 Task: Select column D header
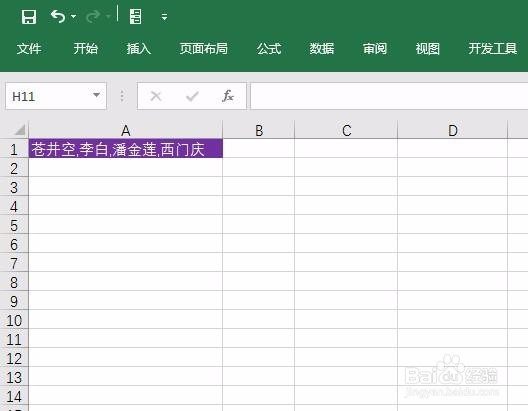coord(453,130)
